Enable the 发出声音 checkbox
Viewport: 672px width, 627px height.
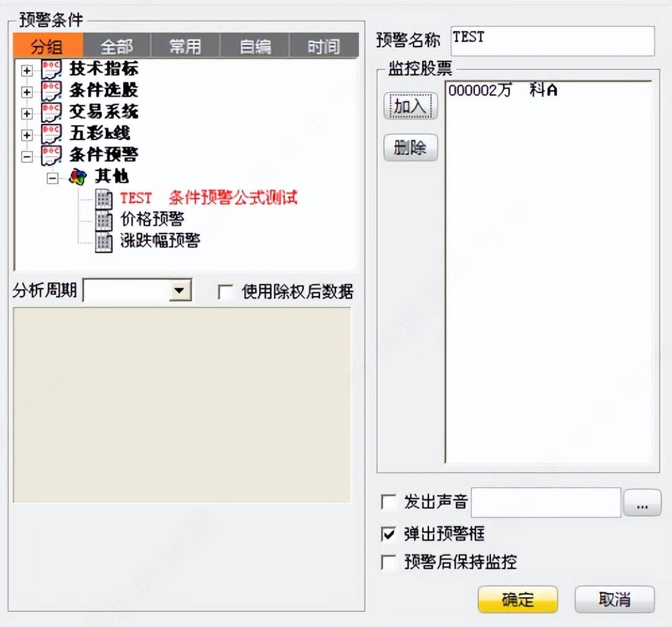click(x=389, y=501)
